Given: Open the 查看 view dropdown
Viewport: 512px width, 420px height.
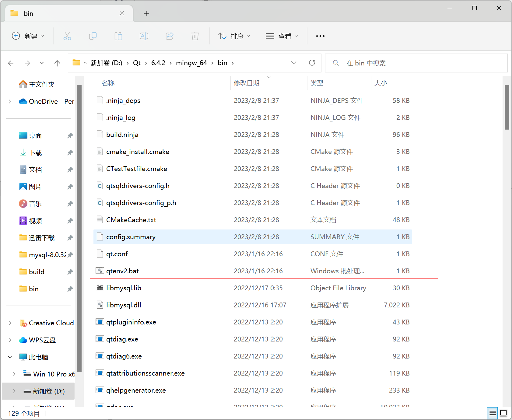Looking at the screenshot, I should 282,36.
